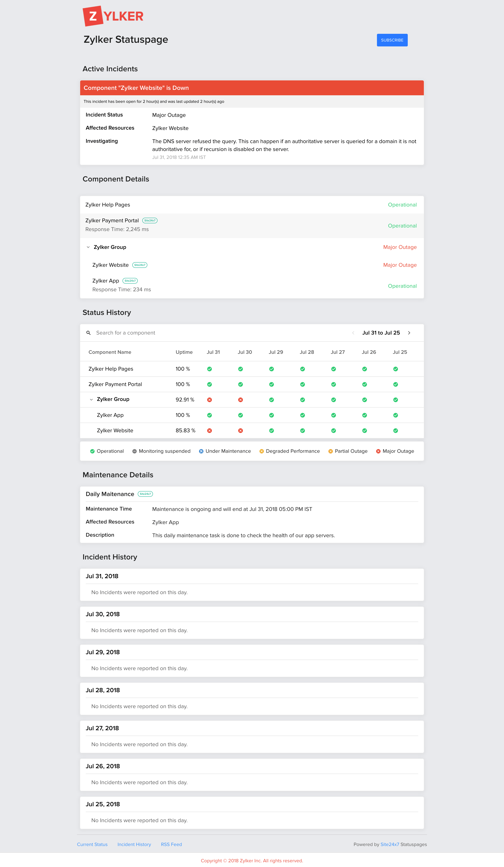Collapse Zylker Group row in Status History

point(92,400)
